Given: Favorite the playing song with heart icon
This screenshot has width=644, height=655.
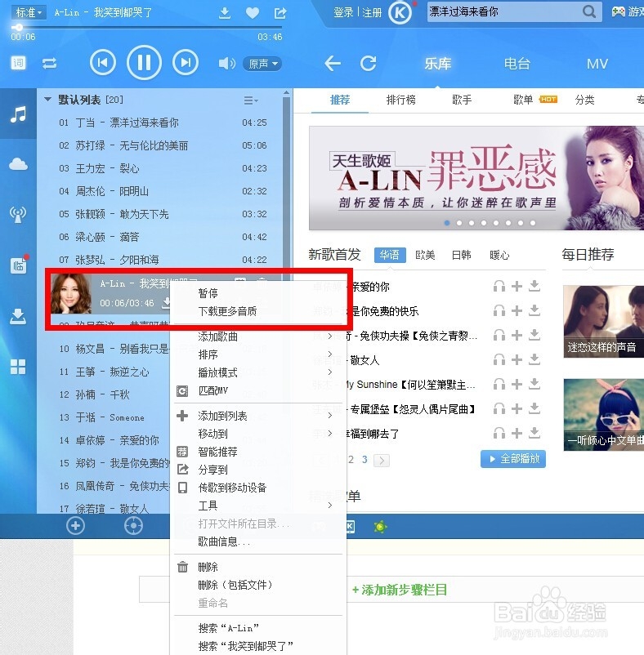Looking at the screenshot, I should pos(252,13).
